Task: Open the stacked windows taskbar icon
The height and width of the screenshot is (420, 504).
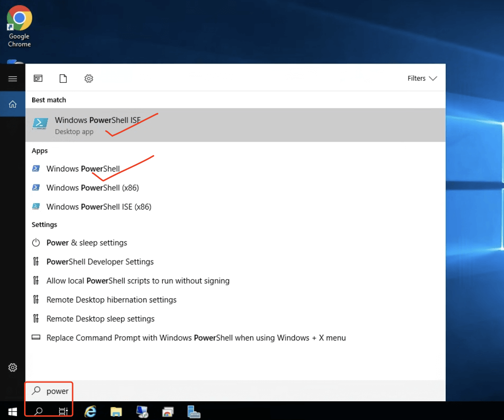Action: (168, 412)
